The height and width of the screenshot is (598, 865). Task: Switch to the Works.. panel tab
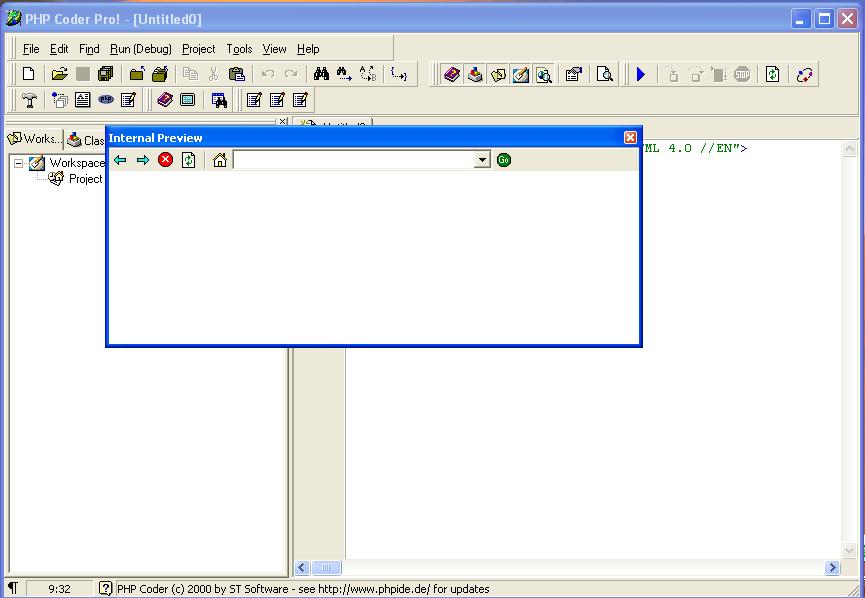tap(34, 138)
